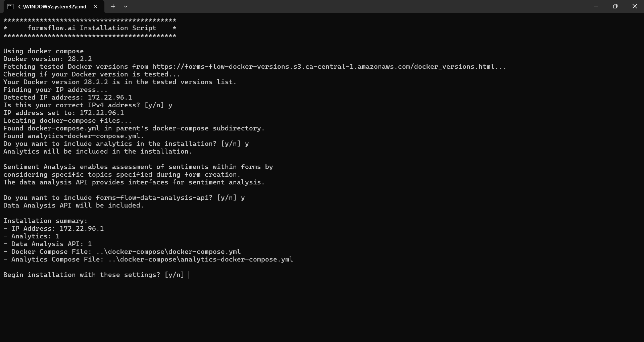Click the 'Docker version: 28.2.2' line
644x342 pixels.
pos(47,59)
